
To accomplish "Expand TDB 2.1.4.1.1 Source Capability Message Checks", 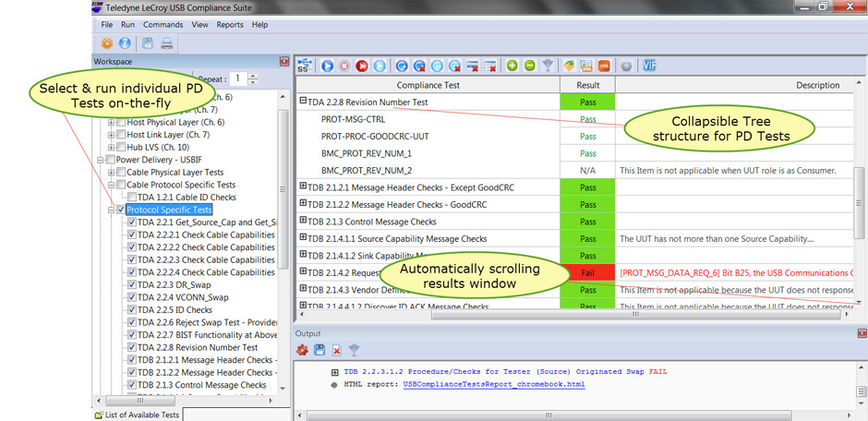I will coord(304,237).
